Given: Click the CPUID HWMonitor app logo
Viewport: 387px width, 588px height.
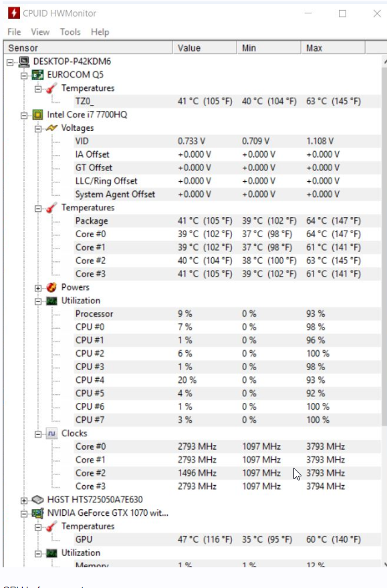Looking at the screenshot, I should tap(14, 13).
